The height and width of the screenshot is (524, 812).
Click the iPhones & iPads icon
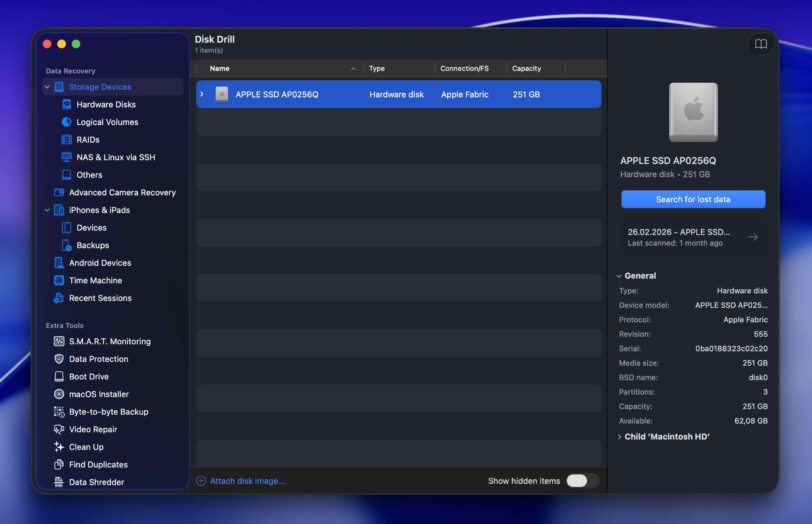(x=59, y=210)
